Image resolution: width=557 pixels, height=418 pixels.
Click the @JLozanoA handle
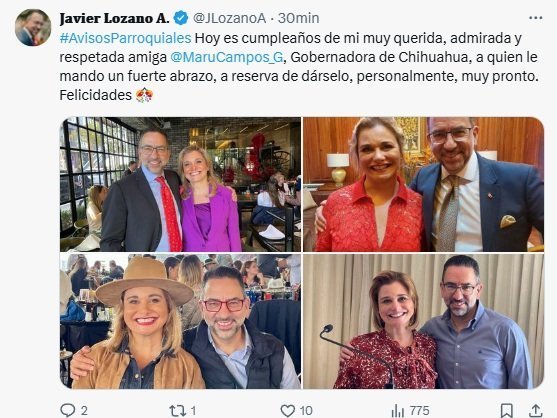(x=229, y=18)
